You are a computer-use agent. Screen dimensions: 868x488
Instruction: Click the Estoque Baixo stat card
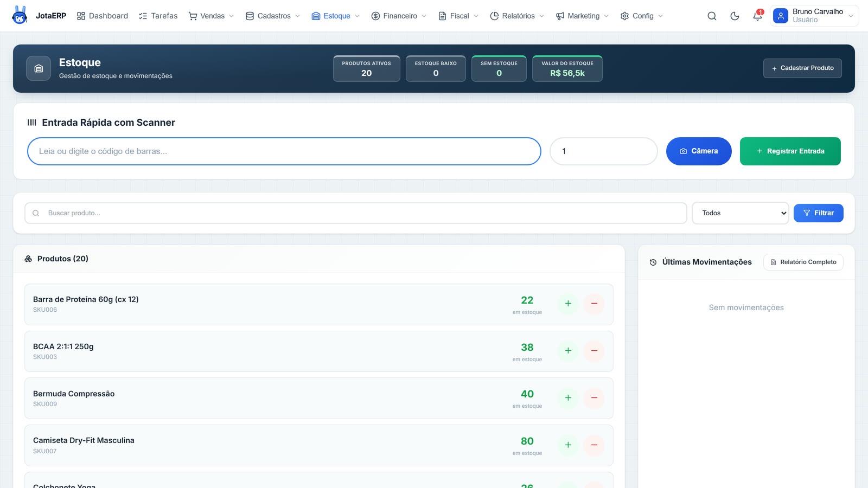(436, 68)
